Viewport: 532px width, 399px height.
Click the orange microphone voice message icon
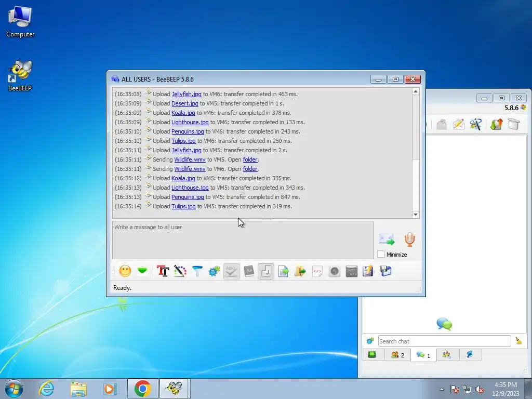(x=410, y=239)
